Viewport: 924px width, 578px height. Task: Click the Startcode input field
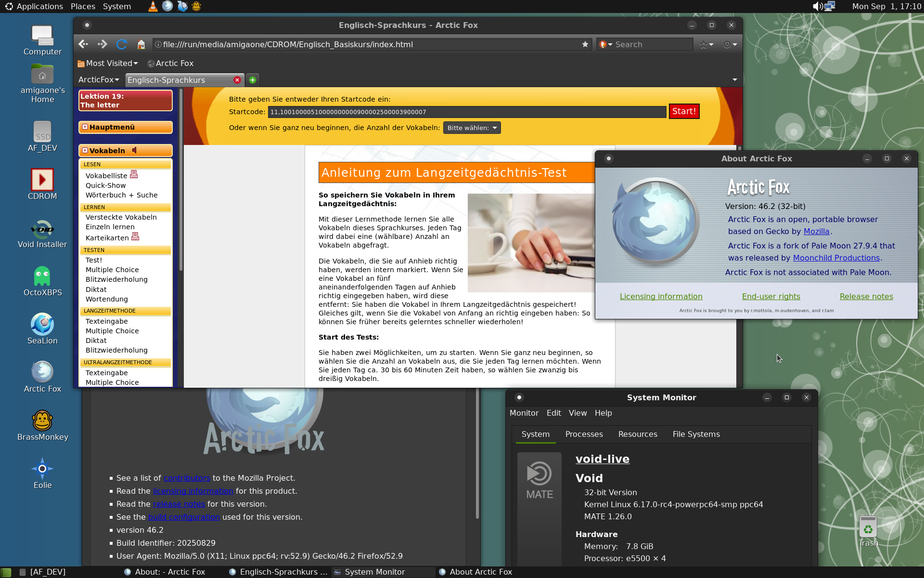[466, 112]
